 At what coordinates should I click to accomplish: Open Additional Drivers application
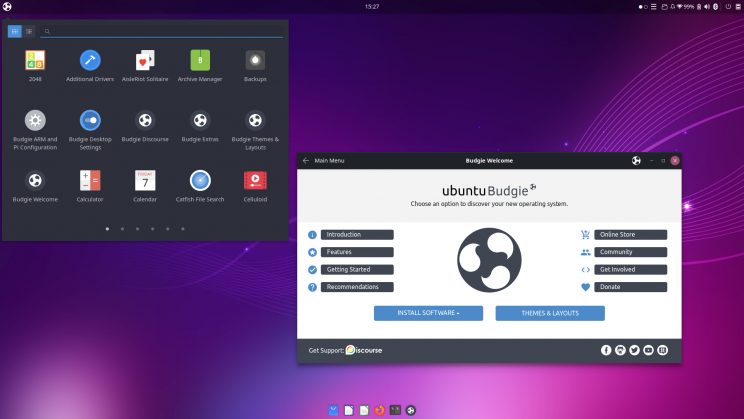[x=90, y=61]
